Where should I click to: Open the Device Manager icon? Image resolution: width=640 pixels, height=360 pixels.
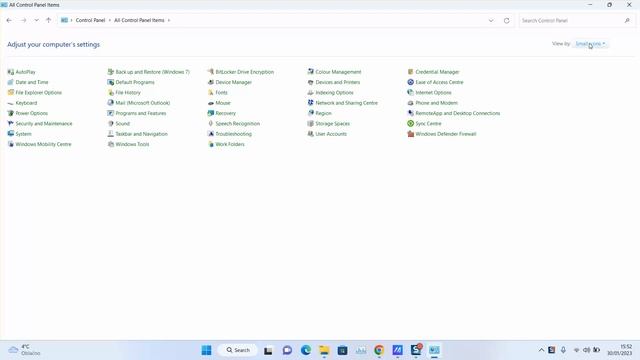coord(211,82)
